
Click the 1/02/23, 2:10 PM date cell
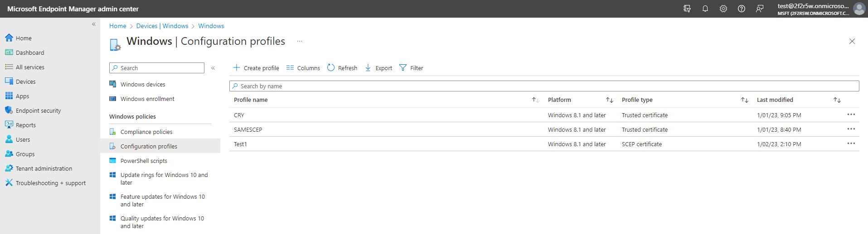coord(779,144)
